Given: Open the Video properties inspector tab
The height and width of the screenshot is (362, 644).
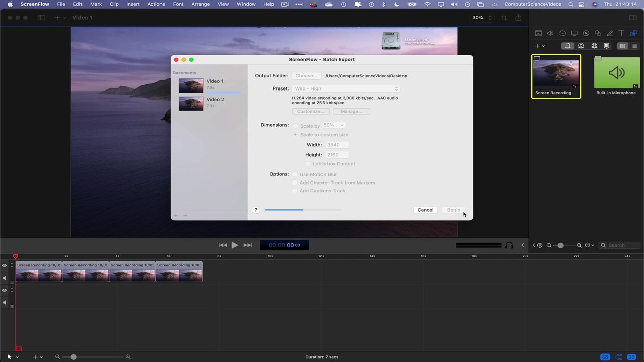Looking at the screenshot, I should pyautogui.click(x=538, y=33).
